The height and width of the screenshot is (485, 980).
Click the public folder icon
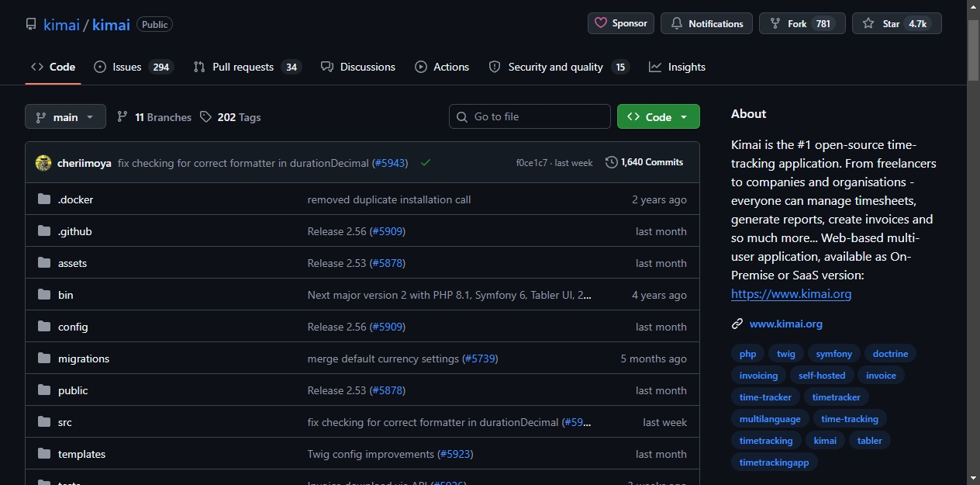click(44, 390)
